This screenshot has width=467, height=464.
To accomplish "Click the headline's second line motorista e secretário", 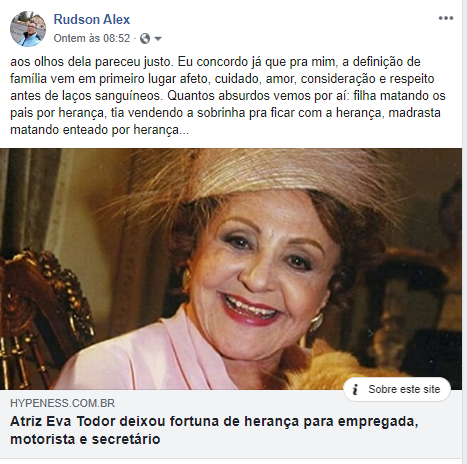I will pyautogui.click(x=85, y=439).
